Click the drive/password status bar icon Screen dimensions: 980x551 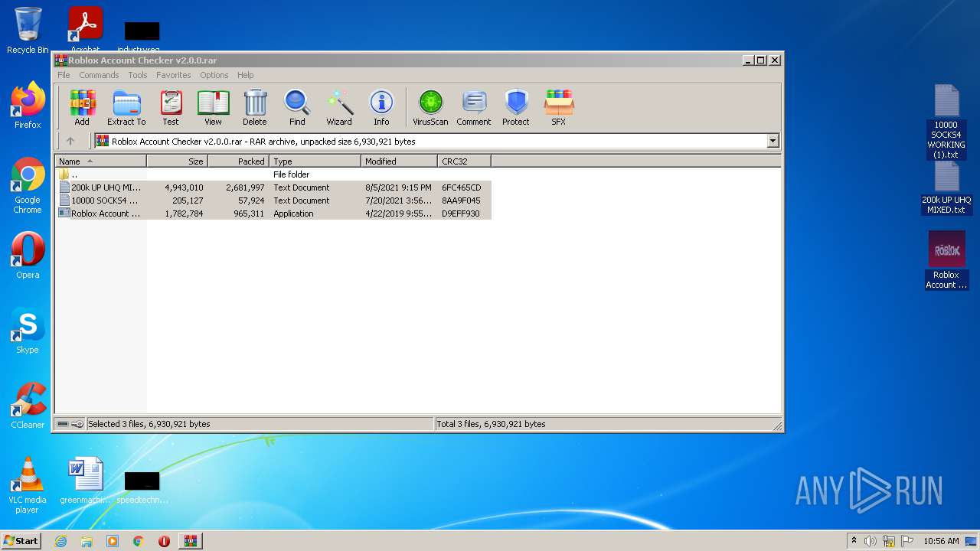coord(70,424)
